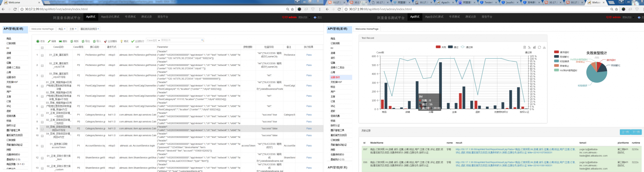The width and height of the screenshot is (644, 172).
Task: Open 专项测试 in the left window navbar
Action: coord(130,17)
